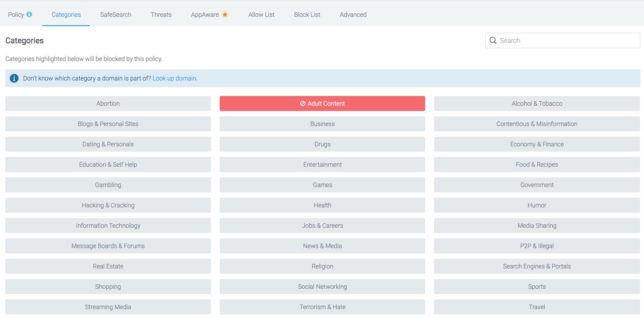
Task: Open the Advanced tab
Action: coord(353,15)
